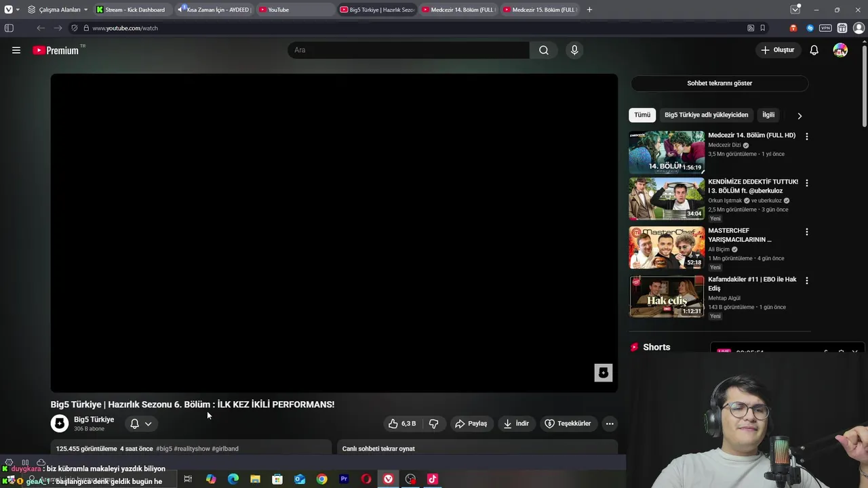Select the İlgili filter chip
This screenshot has width=868, height=488.
768,115
